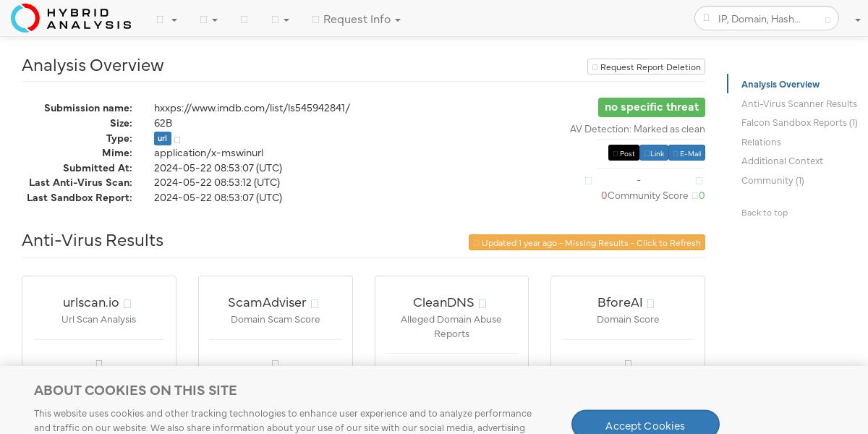
Task: Click the upvote icon right of the Community Score dash
Action: pyautogui.click(x=699, y=181)
